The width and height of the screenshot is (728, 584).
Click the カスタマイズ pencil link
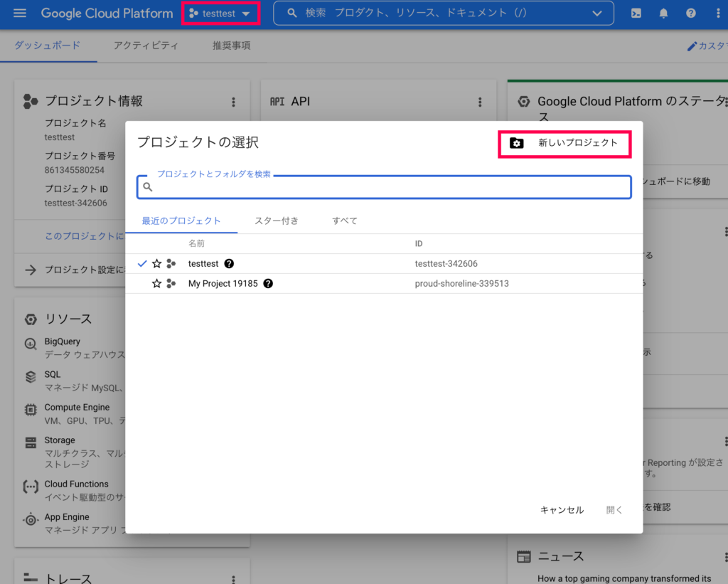(707, 46)
